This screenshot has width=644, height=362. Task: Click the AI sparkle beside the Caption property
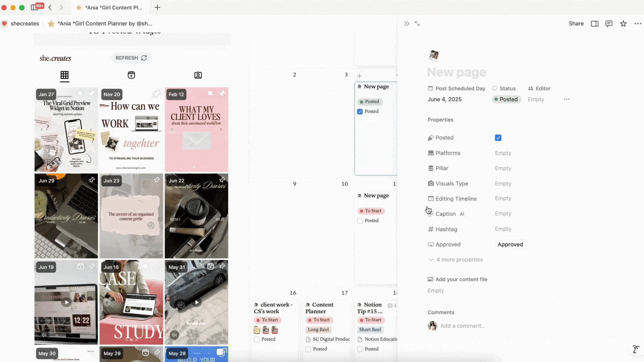click(462, 214)
